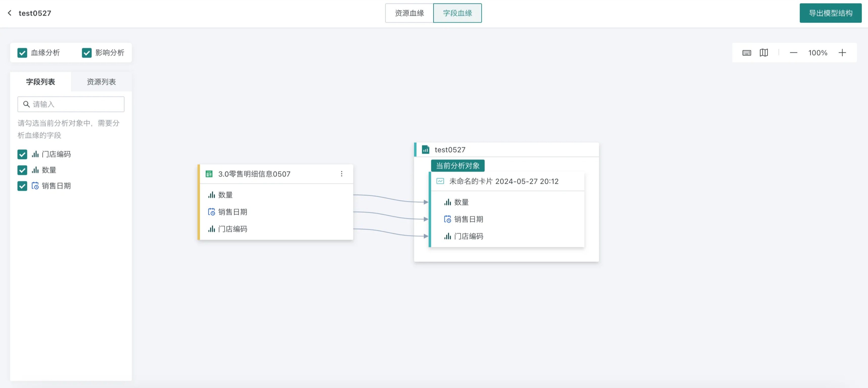This screenshot has height=388, width=868.
Task: Click the keyboard shortcuts icon
Action: tap(747, 53)
